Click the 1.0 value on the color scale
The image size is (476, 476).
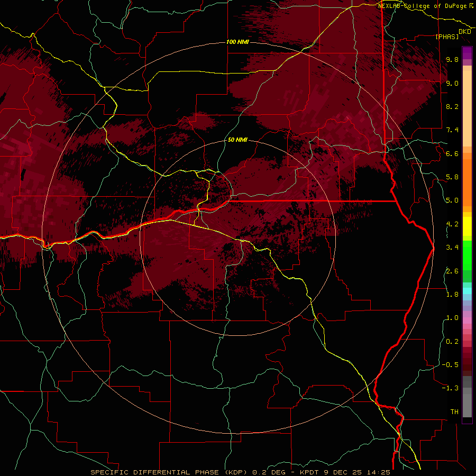tap(452, 318)
